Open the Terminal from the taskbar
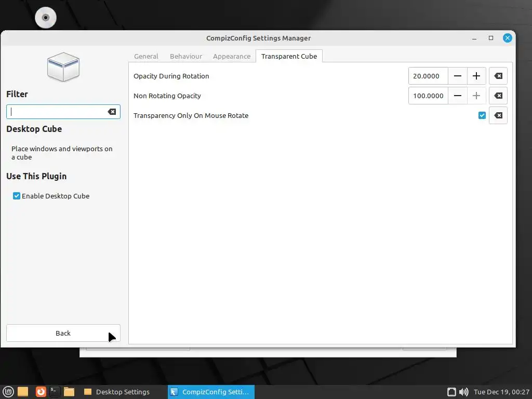Image resolution: width=532 pixels, height=399 pixels. (x=55, y=392)
